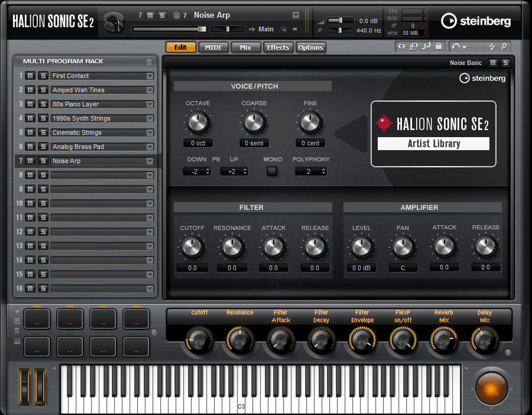The width and height of the screenshot is (532, 415).
Task: Click the trash icon in Multi Program Rack header
Action: point(150,61)
